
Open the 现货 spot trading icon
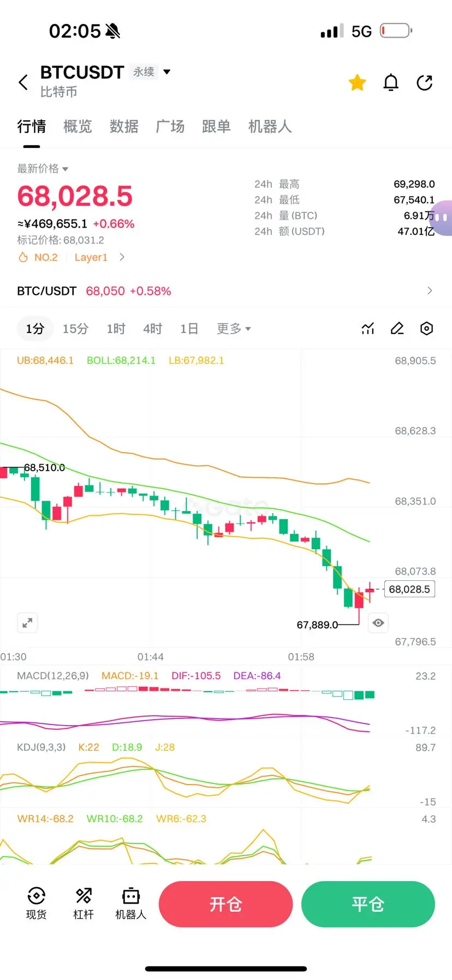37,904
